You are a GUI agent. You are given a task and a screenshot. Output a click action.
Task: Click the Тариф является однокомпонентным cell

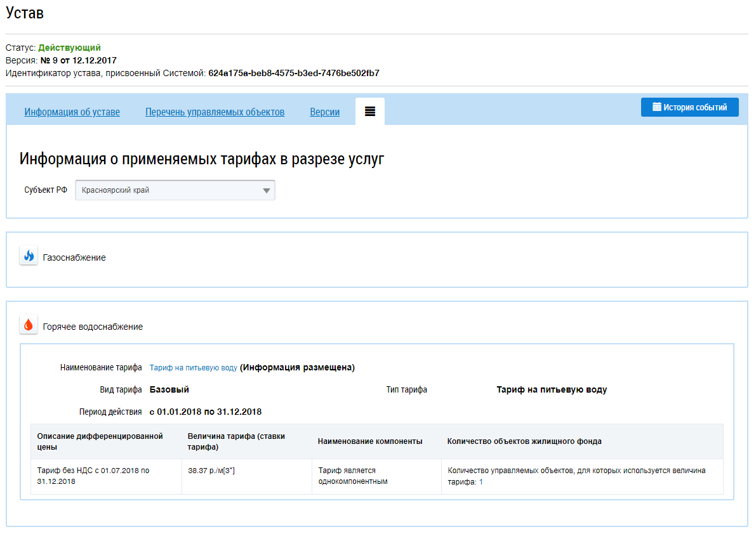(x=352, y=476)
